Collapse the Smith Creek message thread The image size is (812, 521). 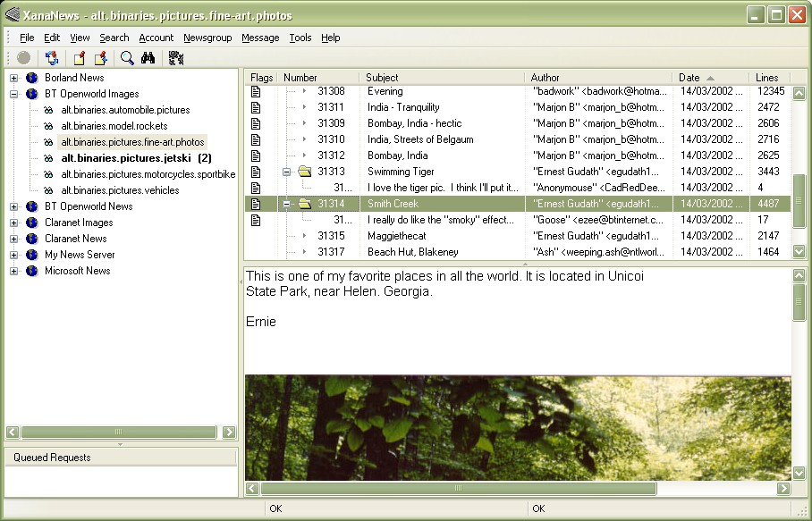click(x=286, y=204)
